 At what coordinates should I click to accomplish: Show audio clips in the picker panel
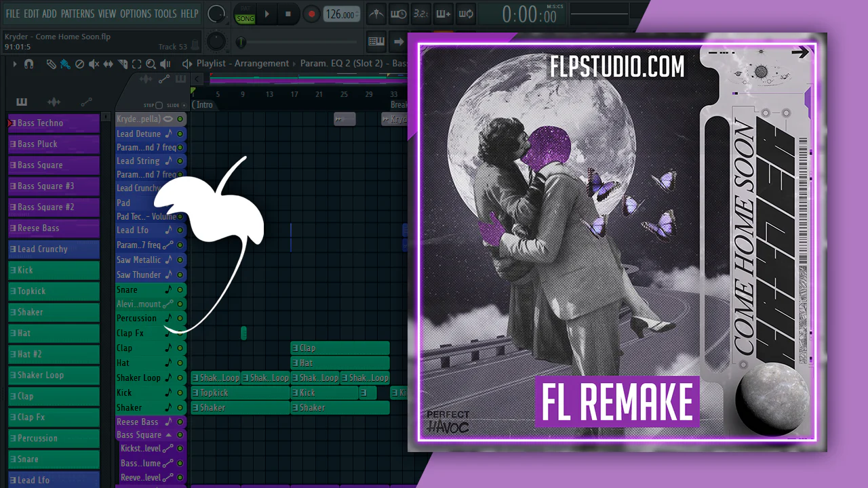pos(54,102)
